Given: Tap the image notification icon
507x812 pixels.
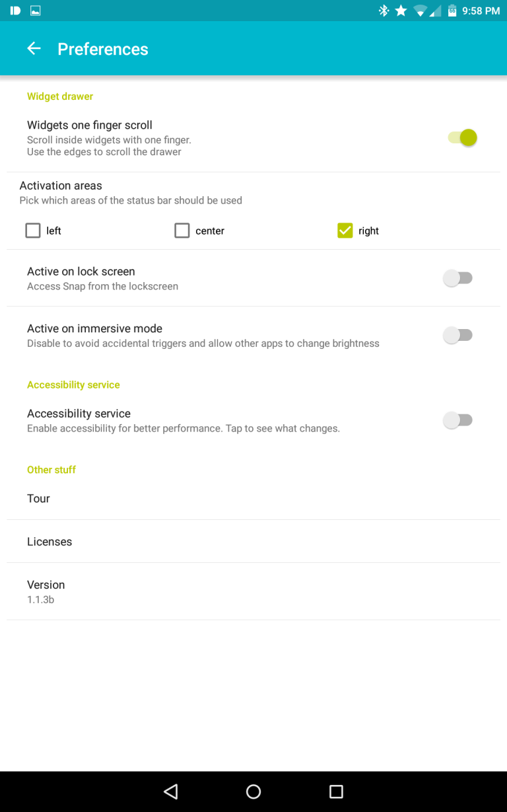Looking at the screenshot, I should pos(36,11).
